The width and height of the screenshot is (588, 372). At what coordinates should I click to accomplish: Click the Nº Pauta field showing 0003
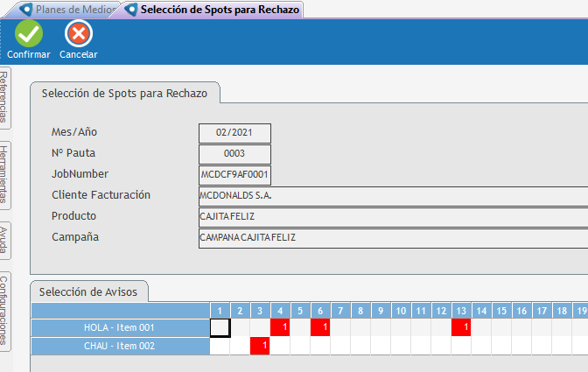234,154
